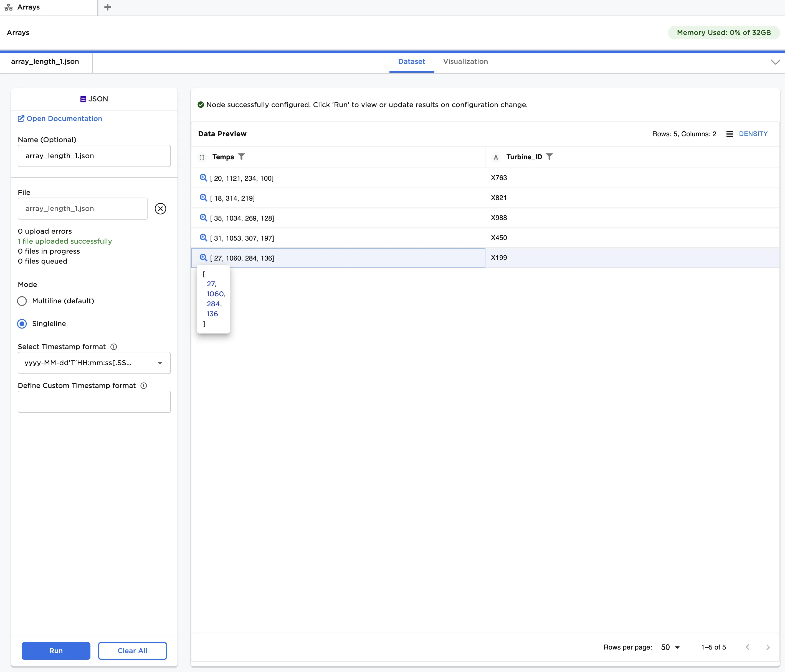The height and width of the screenshot is (672, 785).
Task: Click the custom timestamp format field
Action: coord(94,402)
